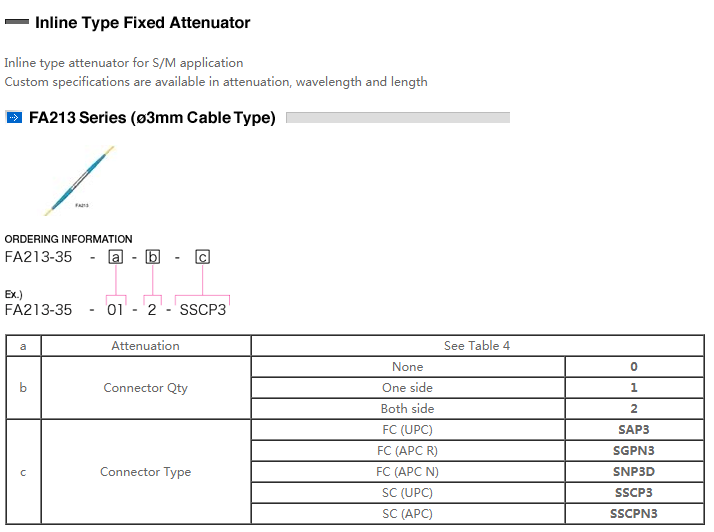Click the boxed letter b placeholder
This screenshot has height=532, width=714.
pos(153,258)
